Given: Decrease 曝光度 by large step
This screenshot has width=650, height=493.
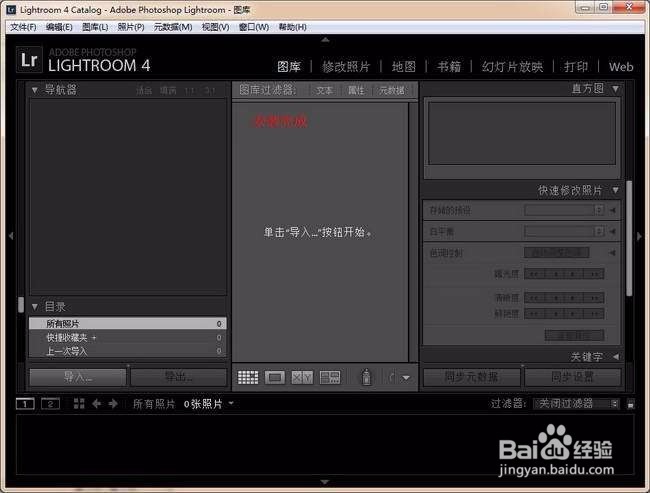Looking at the screenshot, I should point(534,274).
